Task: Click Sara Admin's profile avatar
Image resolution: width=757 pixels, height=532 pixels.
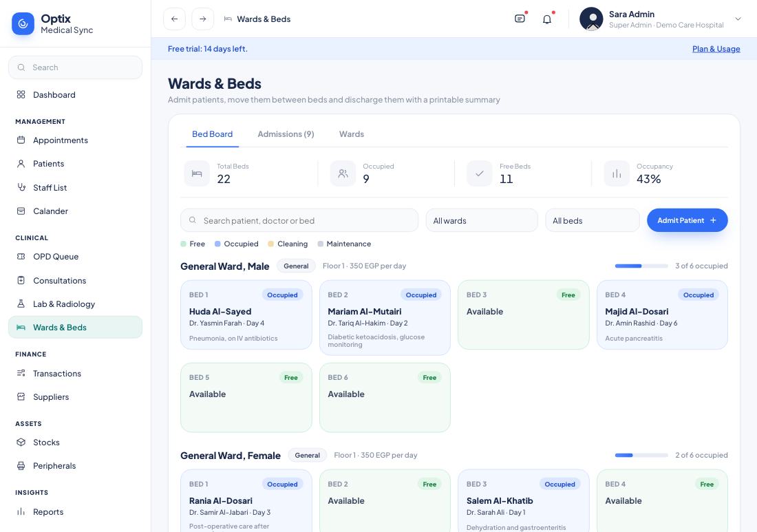Action: [591, 19]
